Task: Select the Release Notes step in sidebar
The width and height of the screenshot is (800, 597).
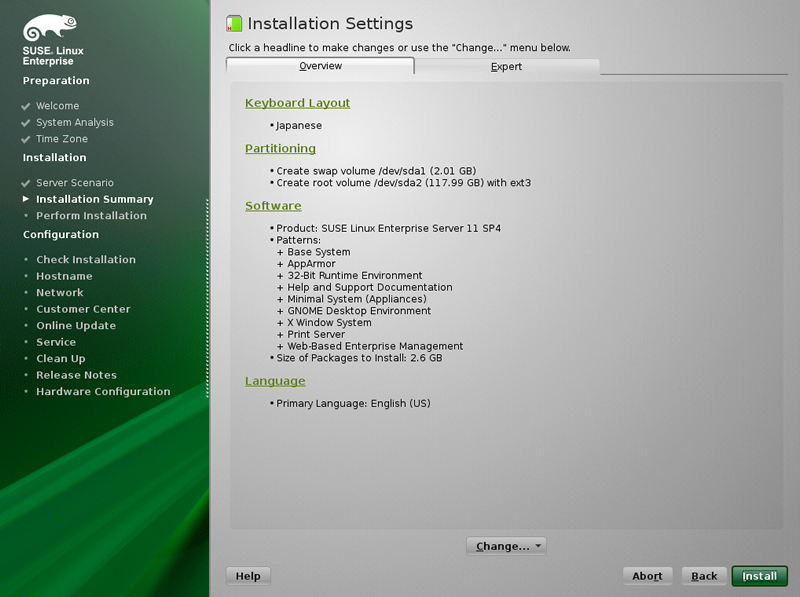Action: pyautogui.click(x=77, y=375)
